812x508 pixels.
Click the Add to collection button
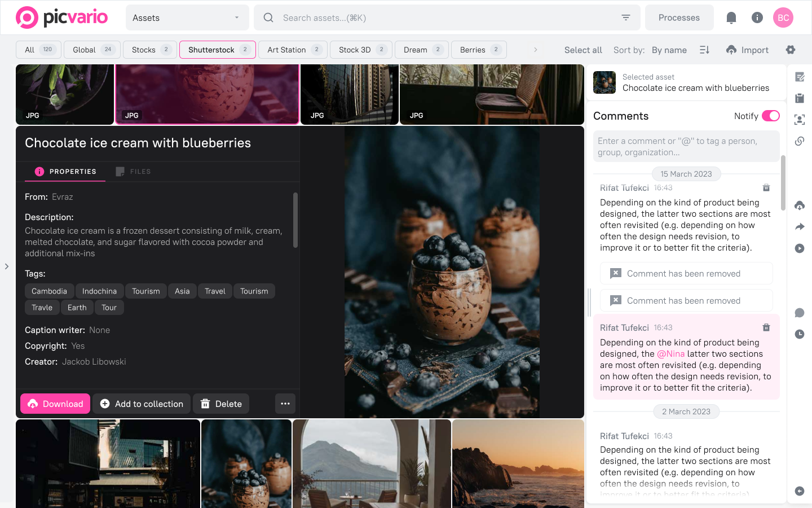[x=142, y=404]
